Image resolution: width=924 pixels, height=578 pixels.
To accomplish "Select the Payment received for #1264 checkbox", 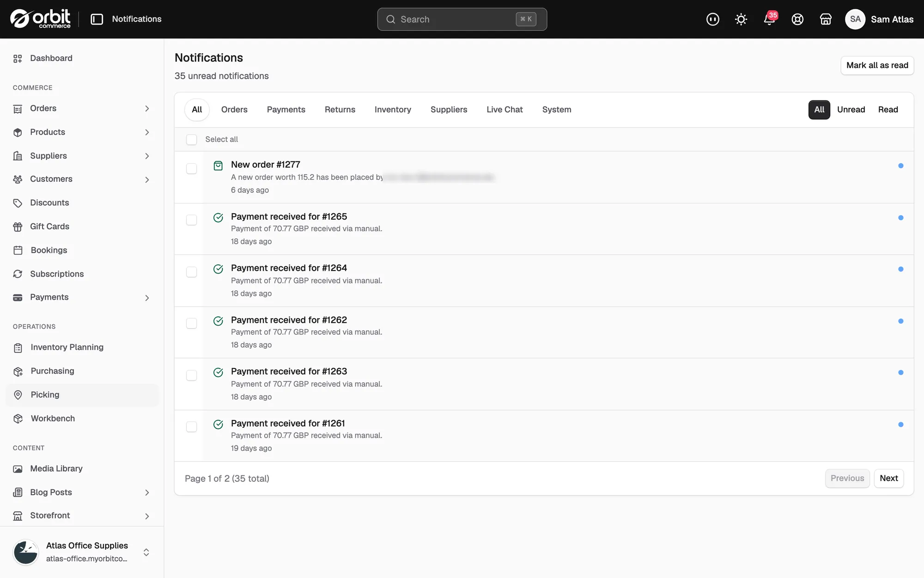I will (191, 272).
